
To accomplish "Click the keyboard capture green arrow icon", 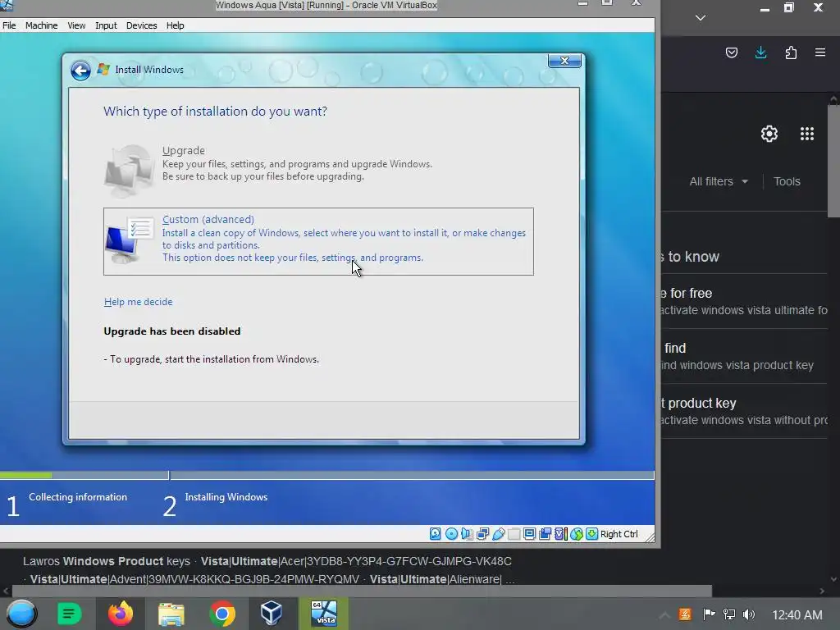I will coord(592,533).
